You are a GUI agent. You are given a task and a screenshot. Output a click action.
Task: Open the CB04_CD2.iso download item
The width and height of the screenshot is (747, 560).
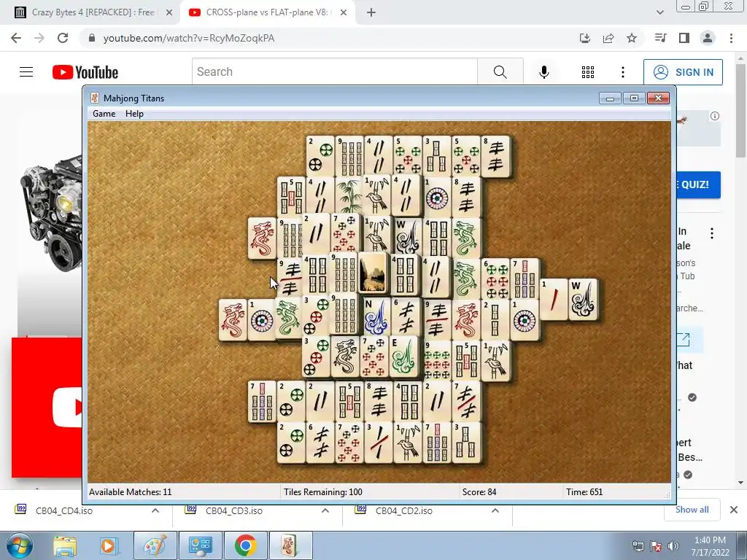click(x=404, y=510)
